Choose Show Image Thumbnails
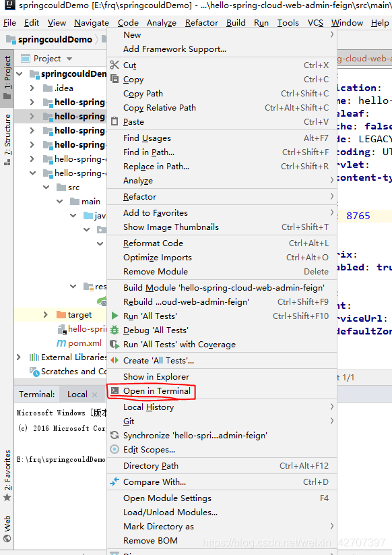 click(x=222, y=227)
